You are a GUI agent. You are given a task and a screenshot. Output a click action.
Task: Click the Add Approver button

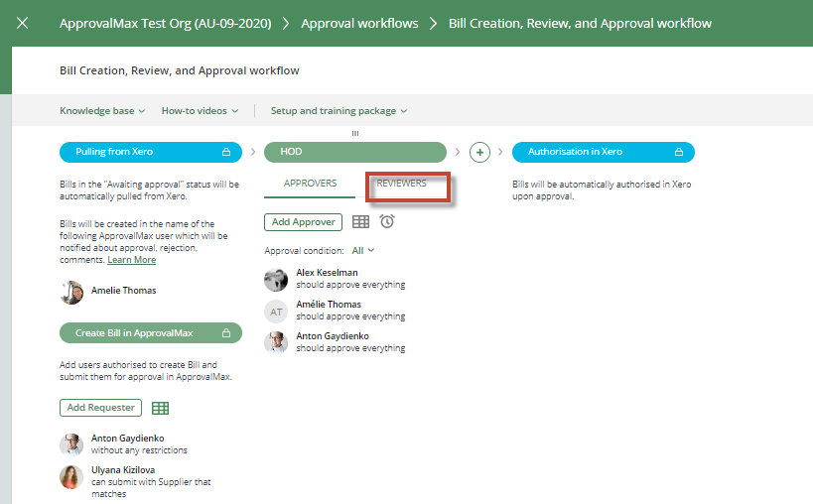click(304, 222)
